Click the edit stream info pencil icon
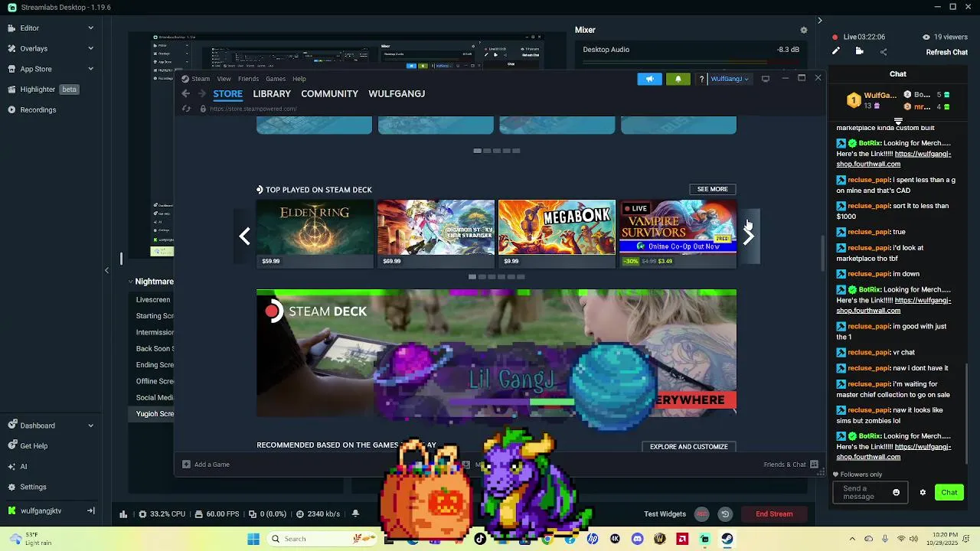This screenshot has width=980, height=551. click(x=836, y=51)
